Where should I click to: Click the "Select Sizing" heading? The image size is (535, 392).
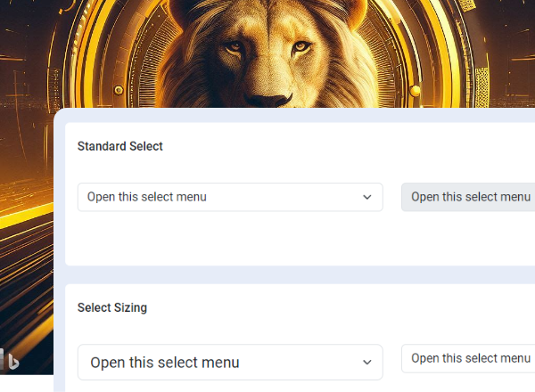(x=112, y=308)
